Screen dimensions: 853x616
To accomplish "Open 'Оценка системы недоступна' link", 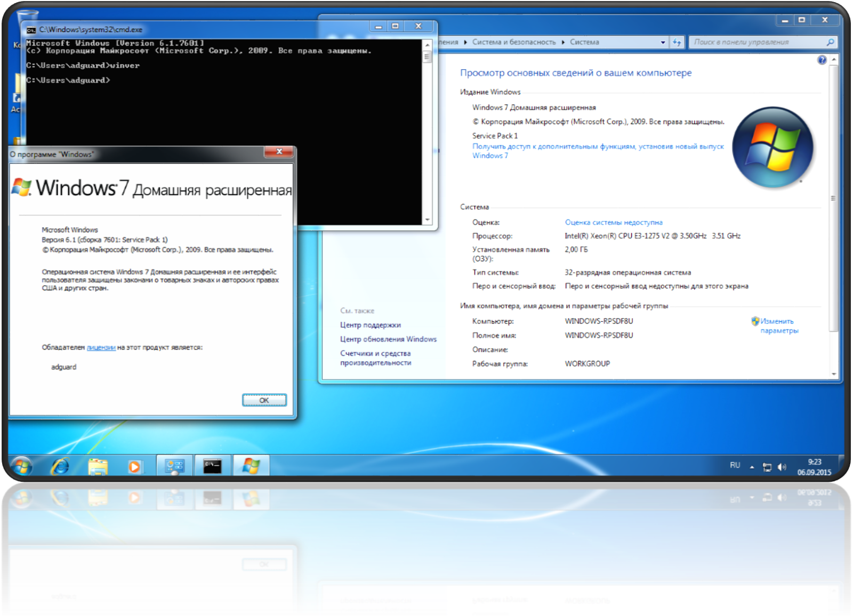I will (614, 222).
